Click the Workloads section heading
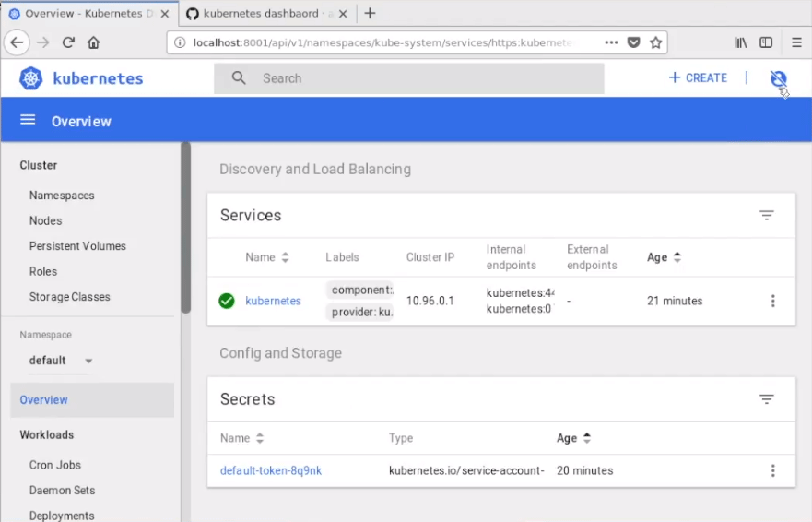The image size is (812, 522). 47,435
